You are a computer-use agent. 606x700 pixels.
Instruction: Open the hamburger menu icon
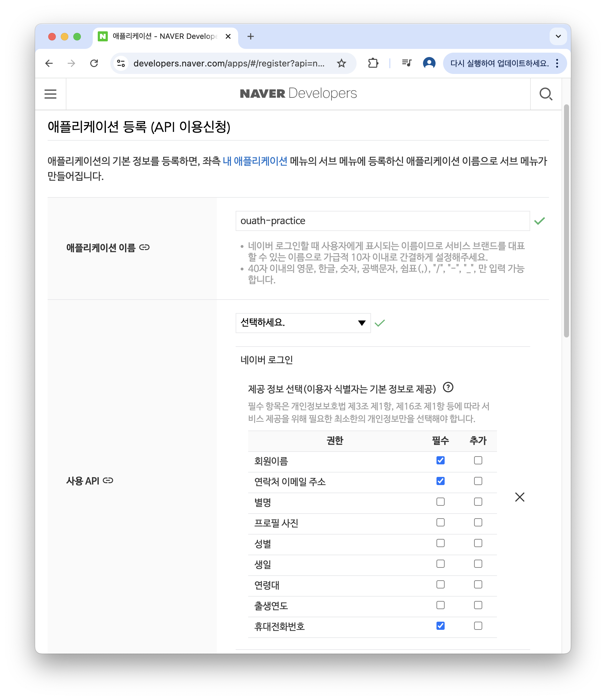pos(50,94)
